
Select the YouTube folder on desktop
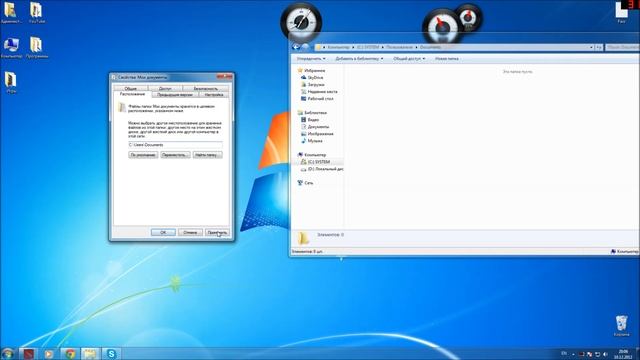tap(36, 12)
